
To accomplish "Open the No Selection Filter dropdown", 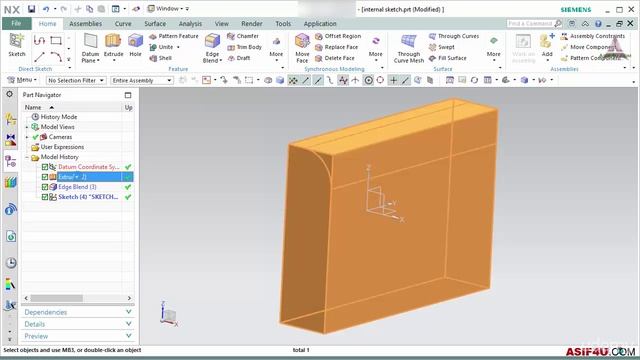I will tap(76, 80).
